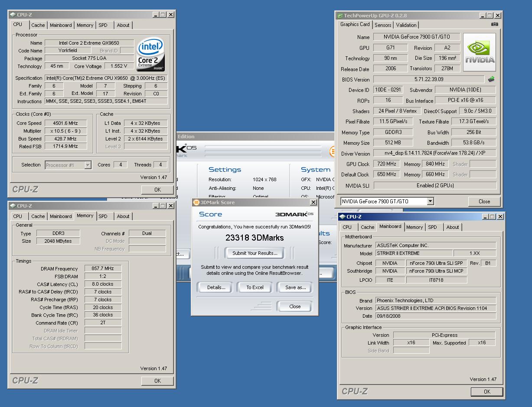Open SPD tab in CPU-Z Memory timings window
Screen dimensions: 532x407
pyautogui.click(x=103, y=216)
